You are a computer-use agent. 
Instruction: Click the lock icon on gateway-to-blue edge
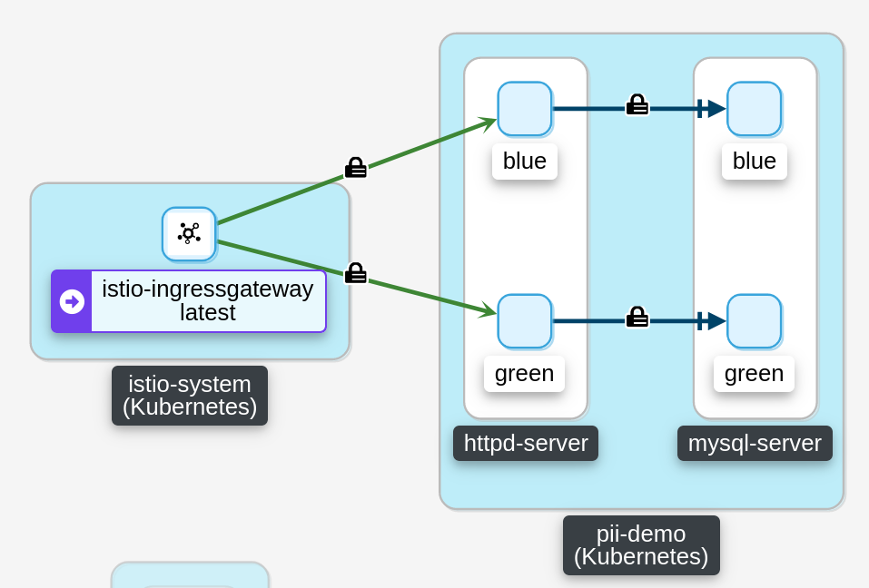point(356,167)
